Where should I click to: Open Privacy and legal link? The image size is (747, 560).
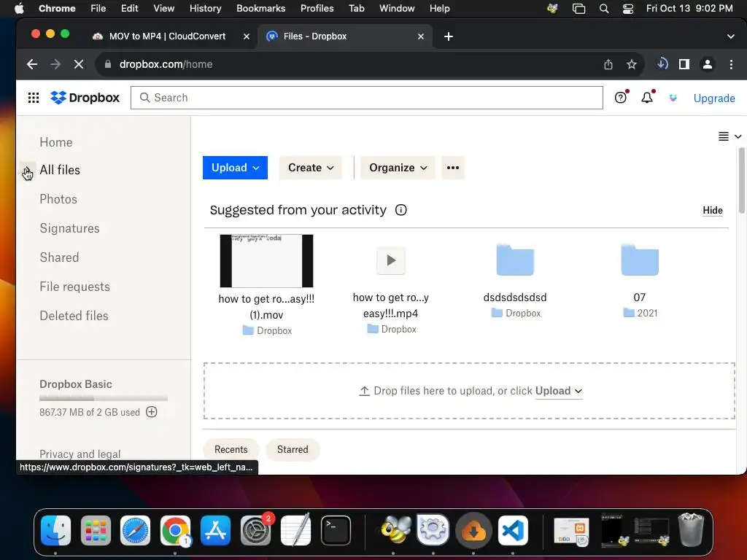[x=80, y=454]
